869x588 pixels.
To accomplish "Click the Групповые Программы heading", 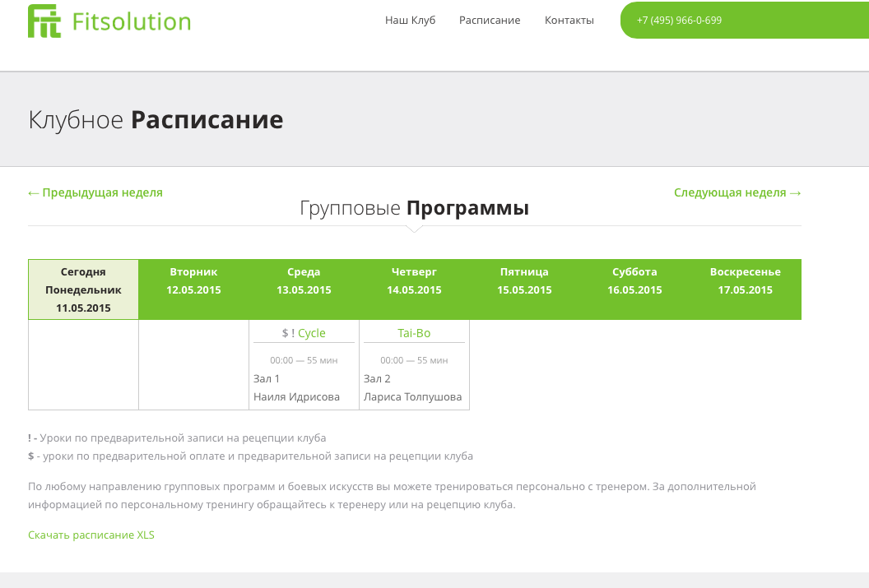I will 414,209.
